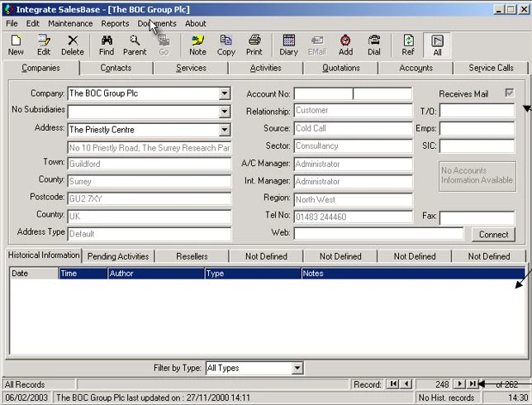Image resolution: width=532 pixels, height=405 pixels.
Task: Click the SalesBase application icon in title bar
Action: point(9,9)
